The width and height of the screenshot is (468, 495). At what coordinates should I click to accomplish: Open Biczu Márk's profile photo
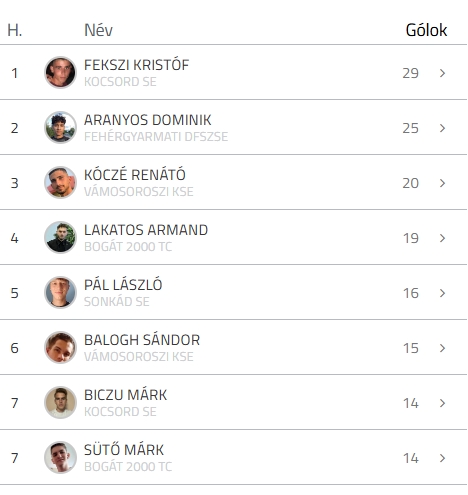click(x=60, y=402)
